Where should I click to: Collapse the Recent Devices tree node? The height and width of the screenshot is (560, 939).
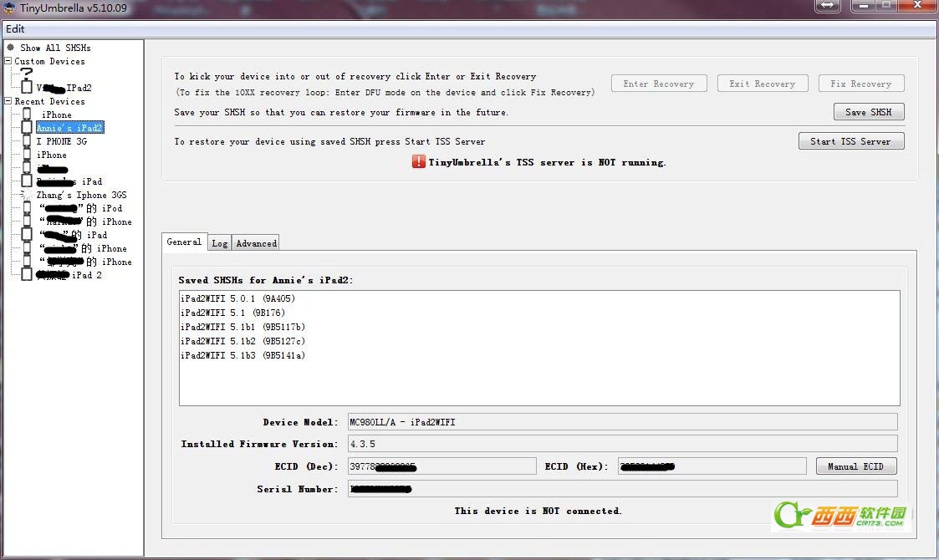[8, 100]
